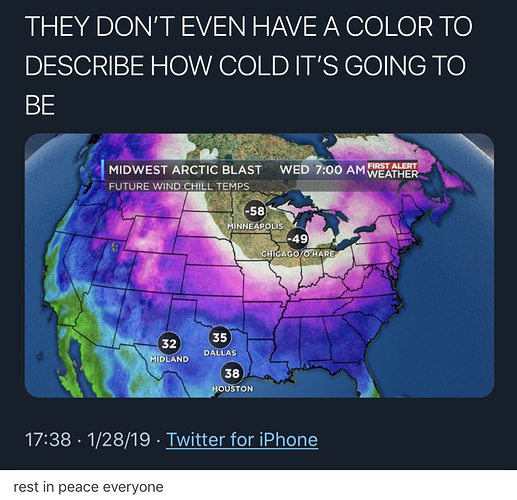Select the Chicago O'Hare -49 temperature badge
The width and height of the screenshot is (517, 500).
pyautogui.click(x=297, y=239)
